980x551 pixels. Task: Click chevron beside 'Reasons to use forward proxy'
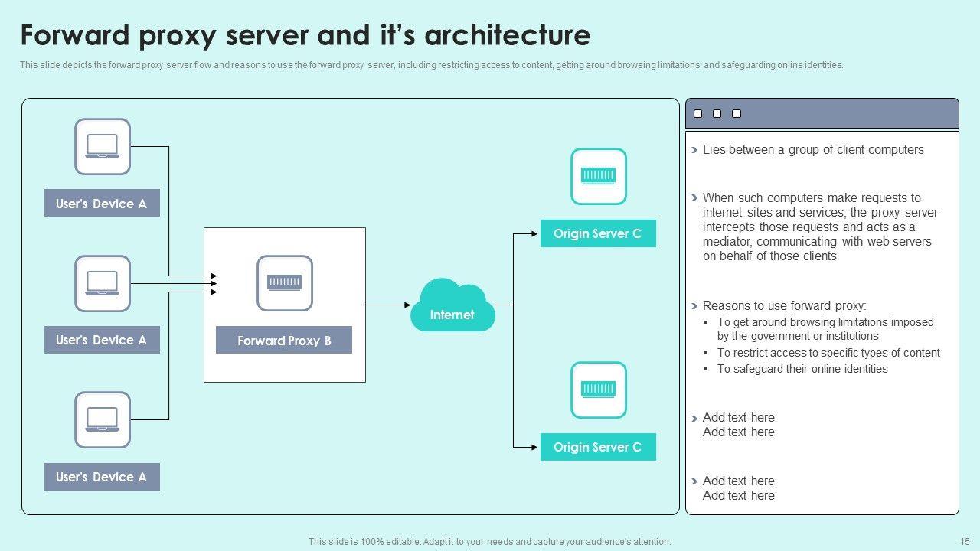694,305
